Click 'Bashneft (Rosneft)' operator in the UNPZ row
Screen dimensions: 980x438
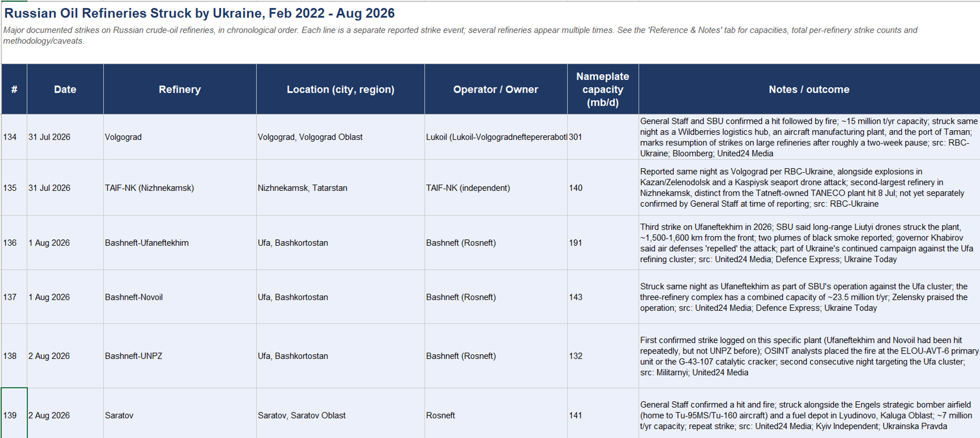click(496, 356)
